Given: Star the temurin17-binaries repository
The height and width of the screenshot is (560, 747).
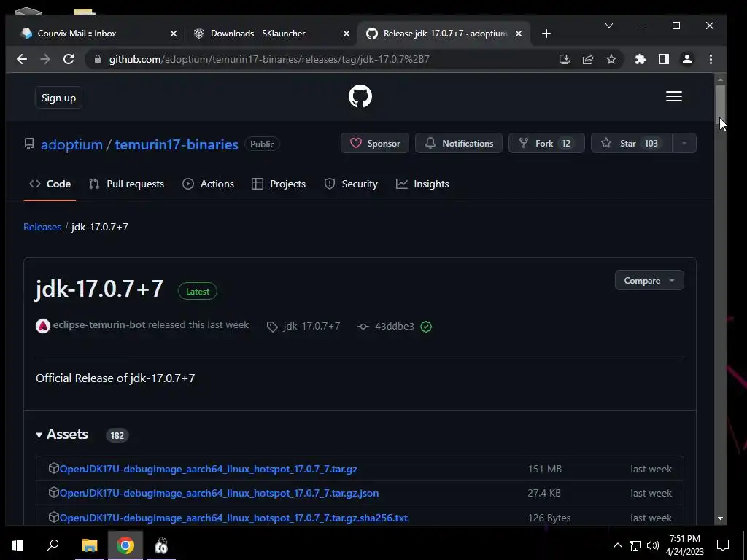Looking at the screenshot, I should click(x=632, y=144).
